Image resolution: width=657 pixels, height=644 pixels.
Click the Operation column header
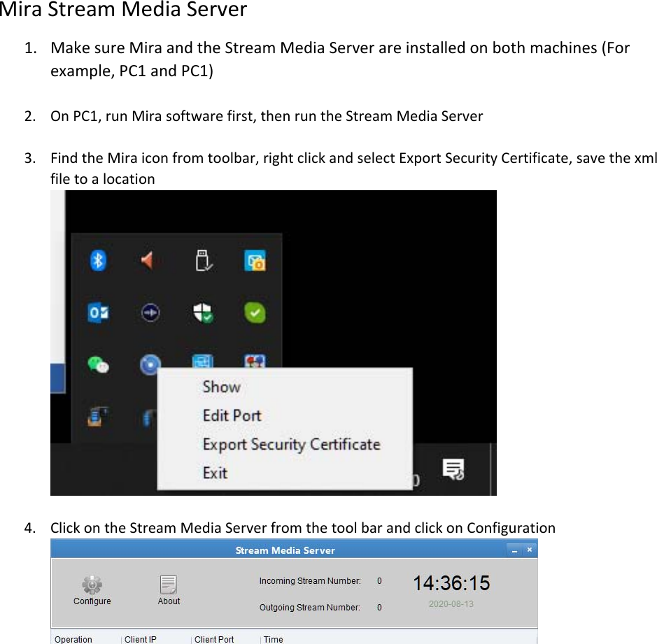pyautogui.click(x=73, y=639)
